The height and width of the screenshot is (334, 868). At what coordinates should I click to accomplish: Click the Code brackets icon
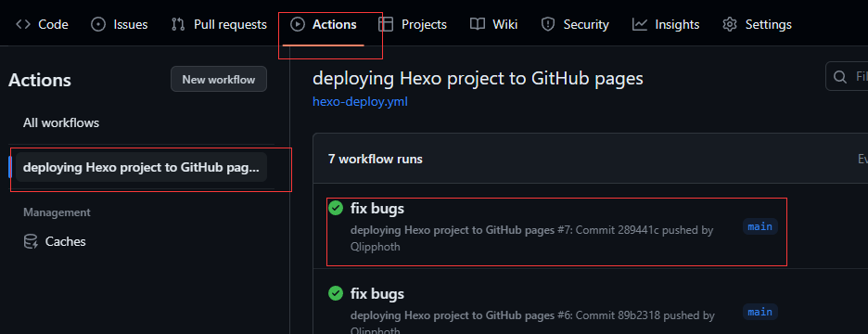click(x=22, y=24)
